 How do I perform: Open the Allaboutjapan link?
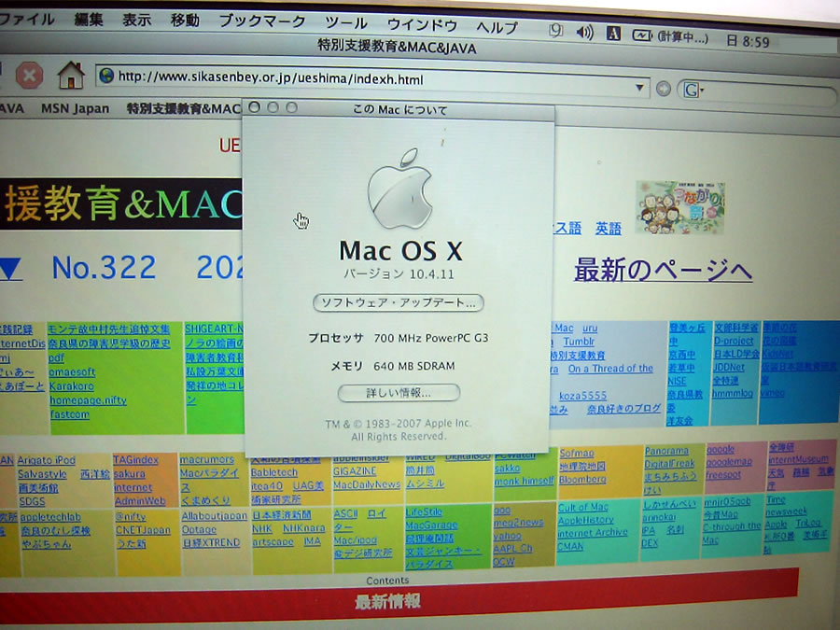pos(215,516)
